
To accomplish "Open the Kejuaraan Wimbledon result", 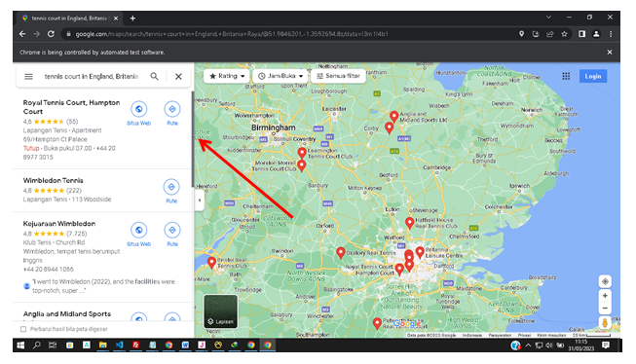I will [59, 223].
